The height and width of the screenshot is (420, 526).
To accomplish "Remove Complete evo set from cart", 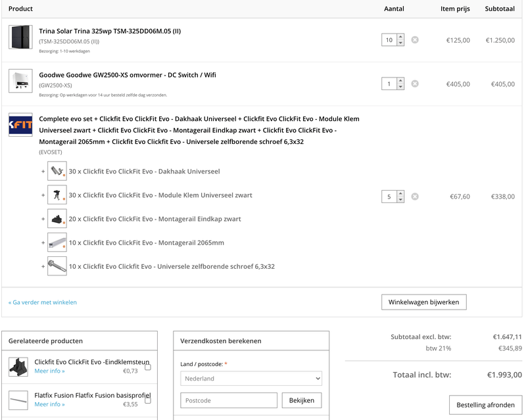I will click(415, 197).
